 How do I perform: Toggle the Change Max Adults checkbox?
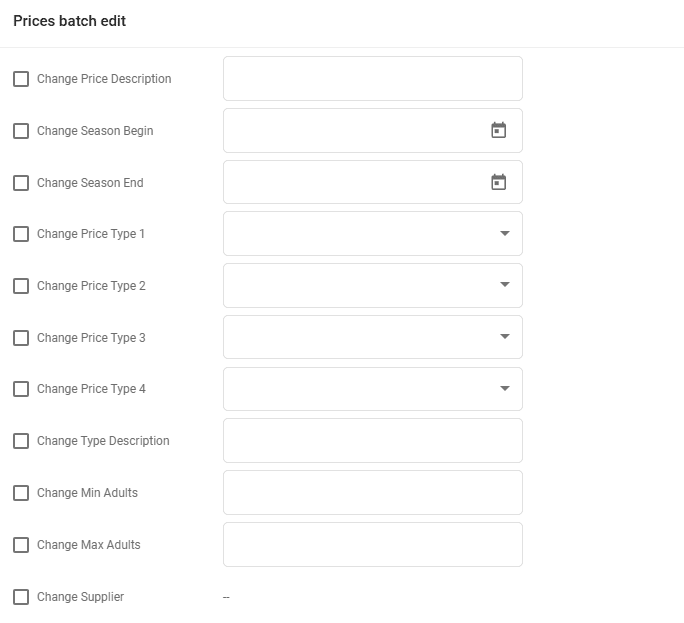(x=21, y=545)
